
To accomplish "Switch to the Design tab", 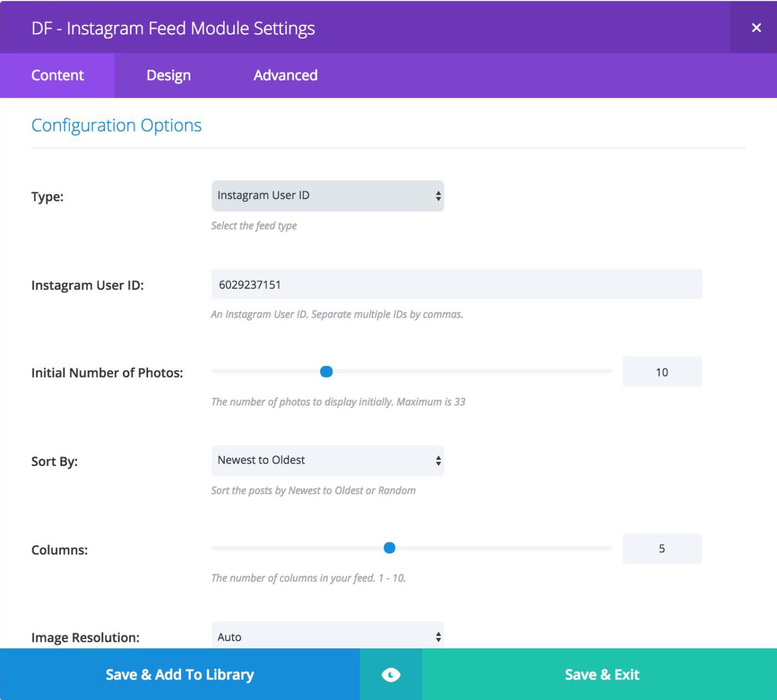I will point(168,75).
